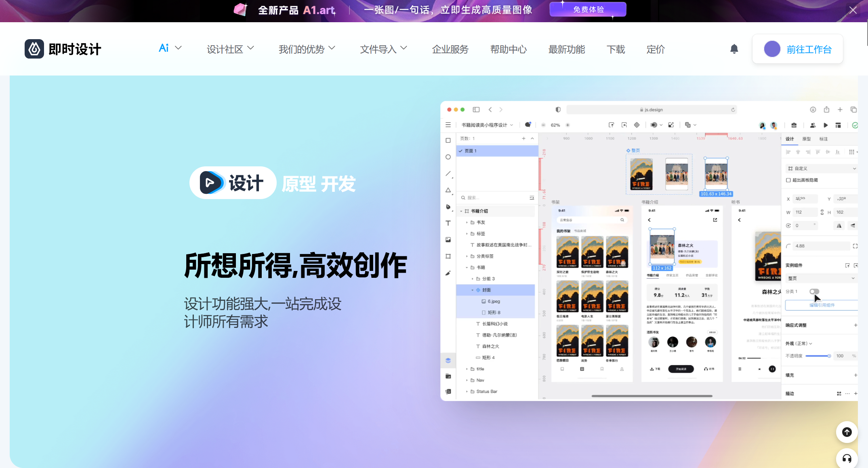Select the Image tool in editor toolbar
Image resolution: width=868 pixels, height=468 pixels.
(448, 240)
